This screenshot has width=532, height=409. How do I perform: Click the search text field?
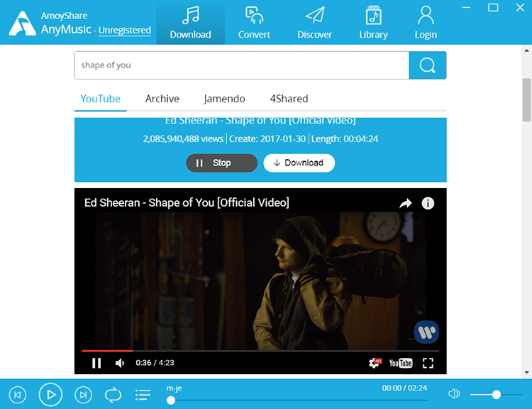tap(242, 65)
